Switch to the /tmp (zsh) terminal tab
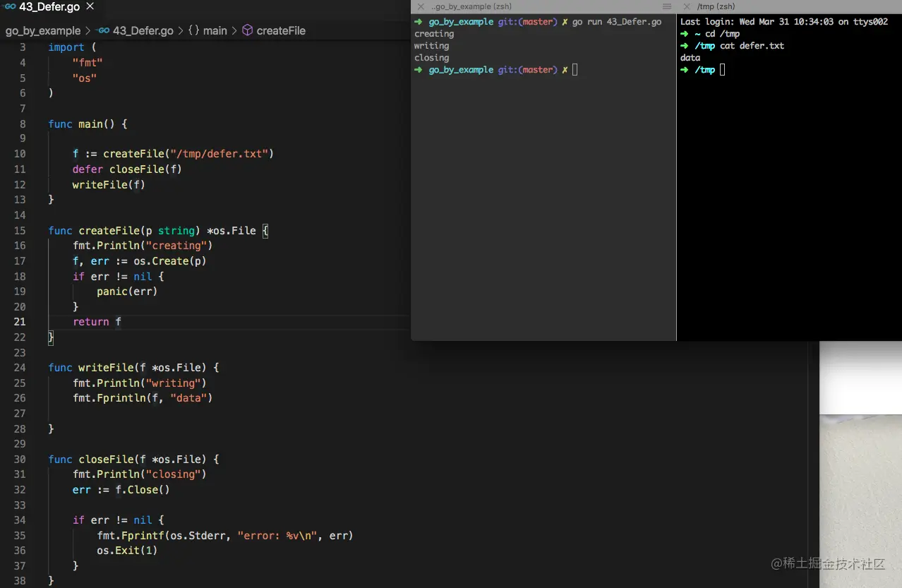 pyautogui.click(x=716, y=6)
